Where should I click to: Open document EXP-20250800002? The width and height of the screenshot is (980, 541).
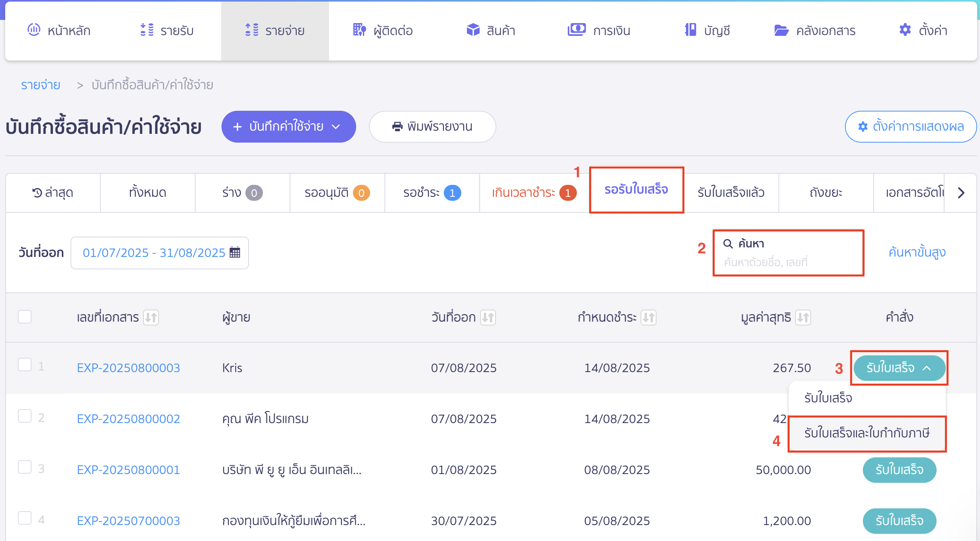coord(128,419)
